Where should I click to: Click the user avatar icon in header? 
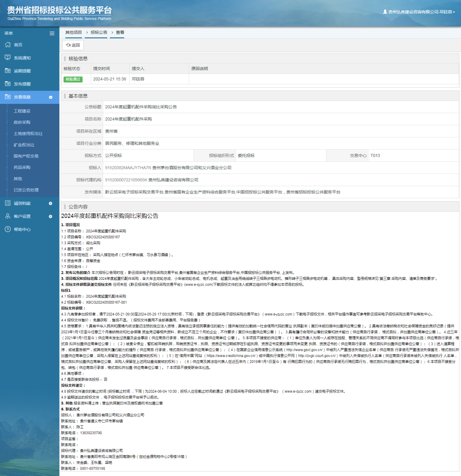tap(385, 12)
